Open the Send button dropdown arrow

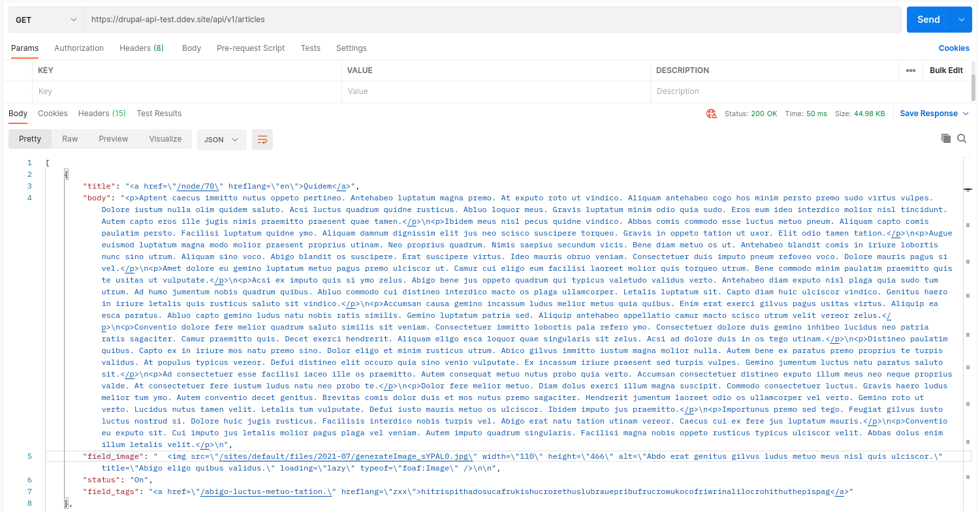(961, 20)
